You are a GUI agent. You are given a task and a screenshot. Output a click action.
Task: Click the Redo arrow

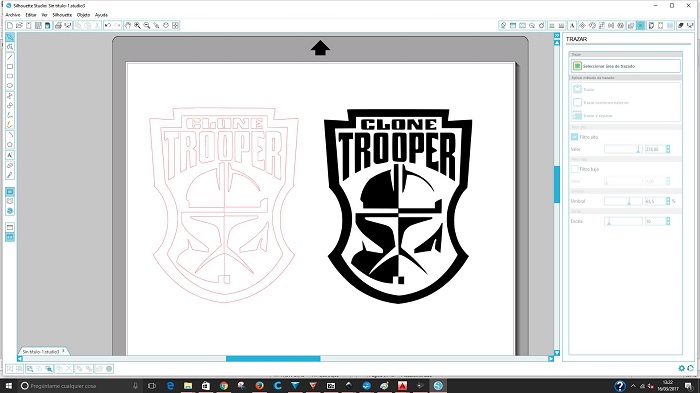point(117,25)
